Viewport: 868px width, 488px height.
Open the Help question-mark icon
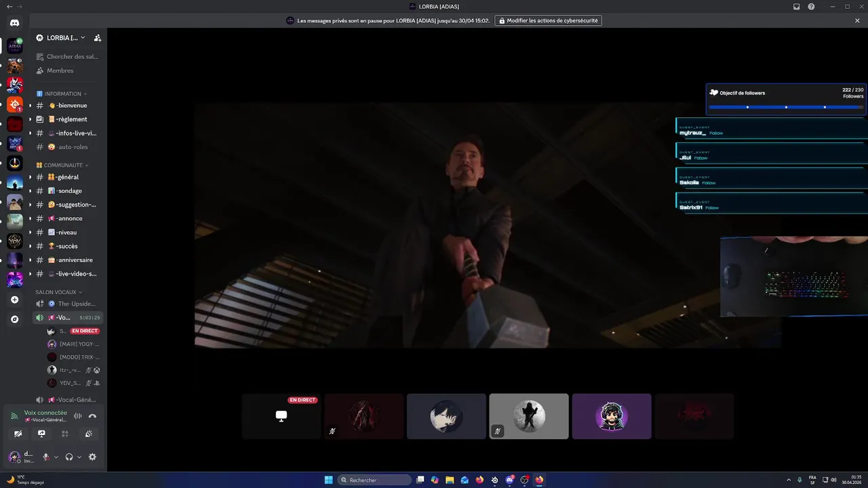click(x=811, y=7)
